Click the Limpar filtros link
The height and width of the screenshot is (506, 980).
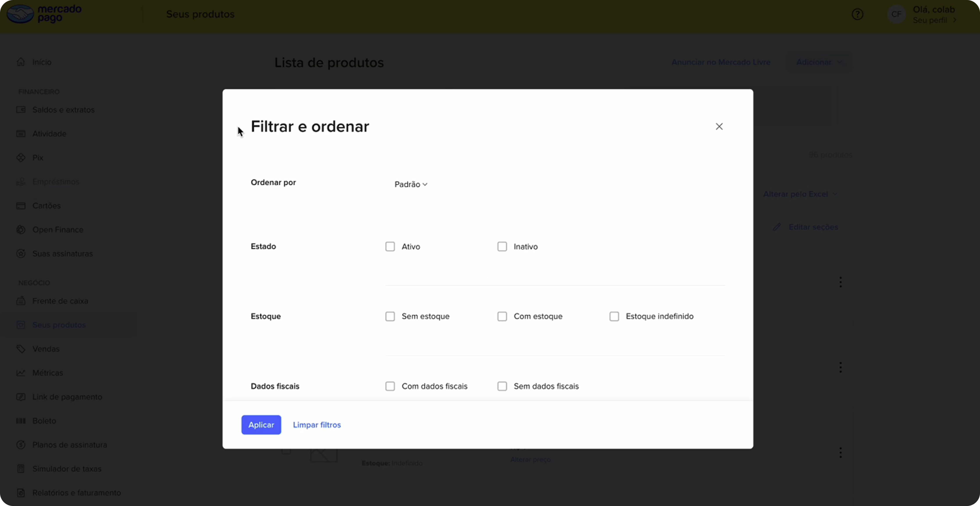point(317,425)
